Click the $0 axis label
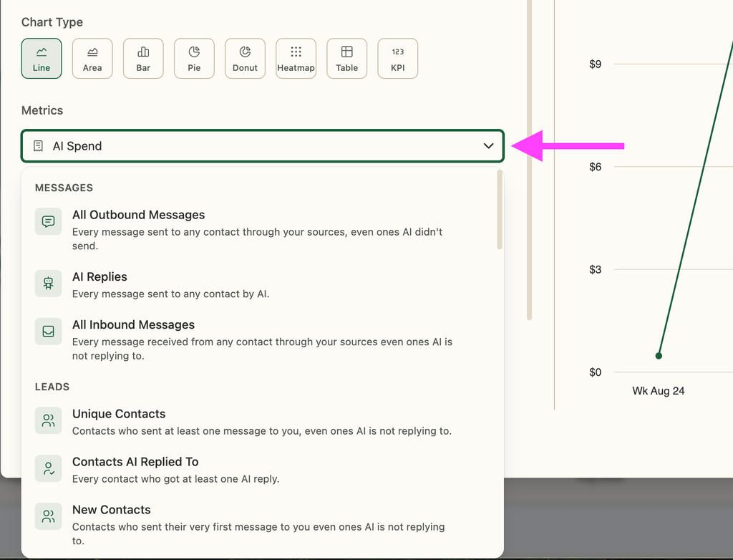 coord(595,372)
